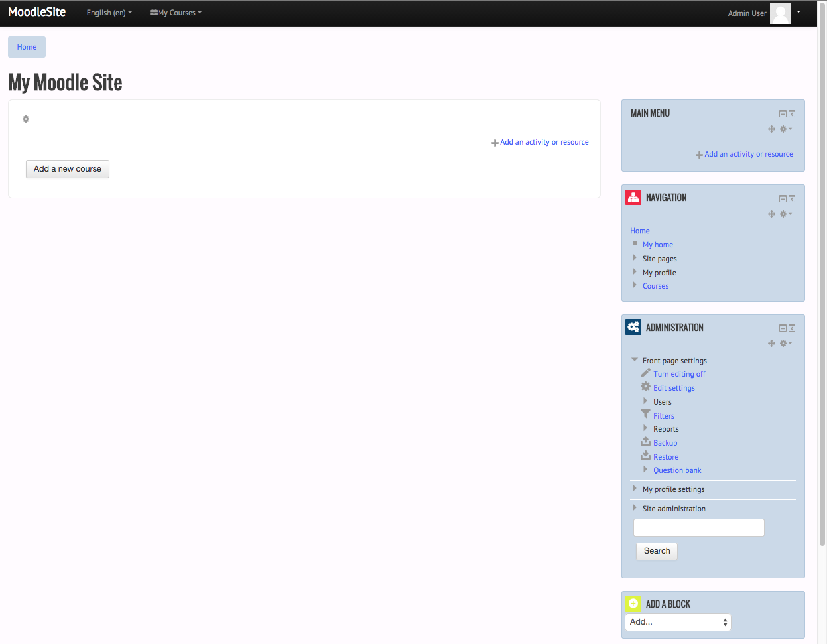
Task: Expand the arrow next to Courses
Action: click(635, 285)
